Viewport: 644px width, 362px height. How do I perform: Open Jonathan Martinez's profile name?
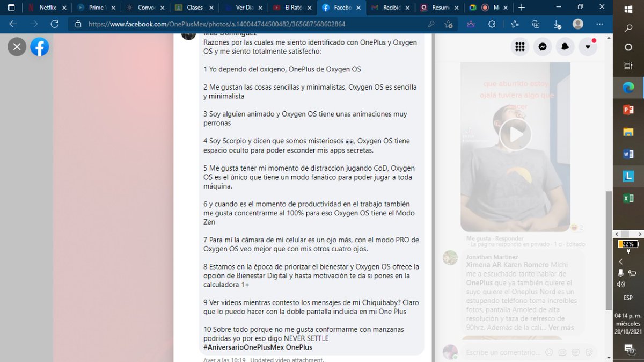coord(492,257)
